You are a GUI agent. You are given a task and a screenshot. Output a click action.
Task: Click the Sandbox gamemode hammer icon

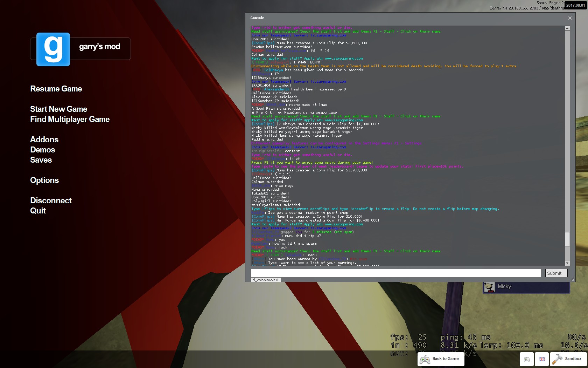click(x=557, y=359)
